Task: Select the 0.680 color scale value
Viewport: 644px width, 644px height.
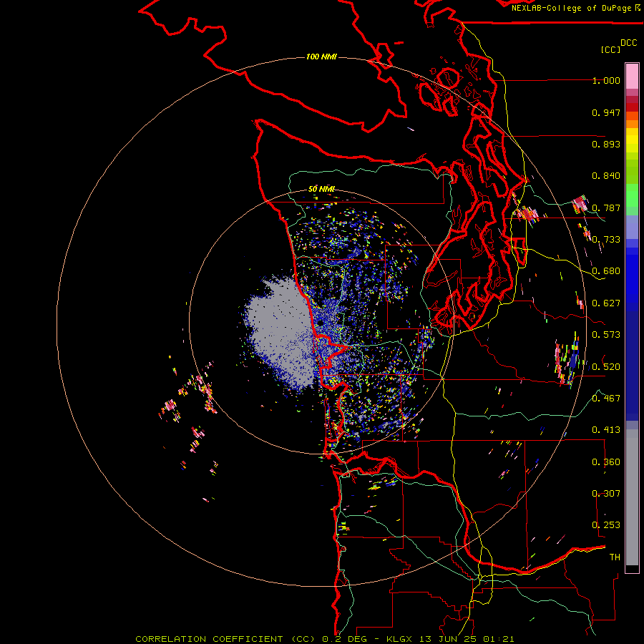Action: point(606,271)
